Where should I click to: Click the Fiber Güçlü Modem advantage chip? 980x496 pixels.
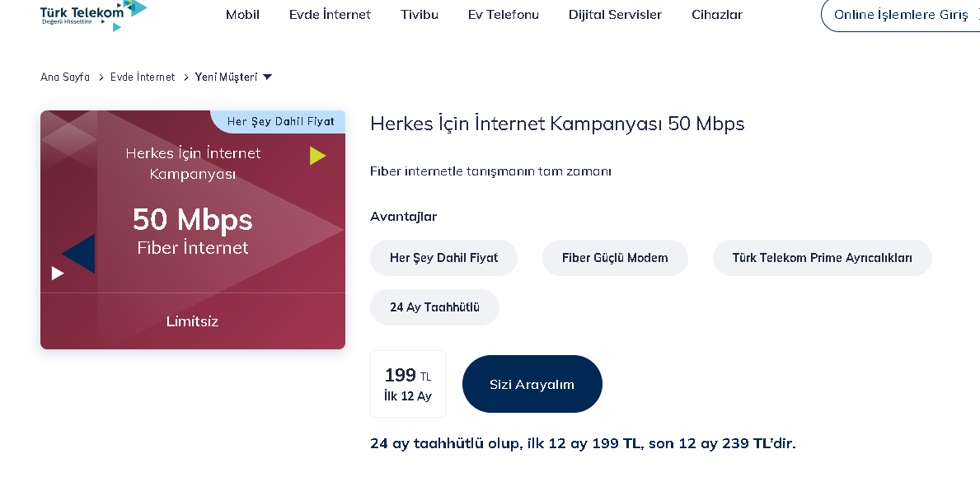(615, 258)
